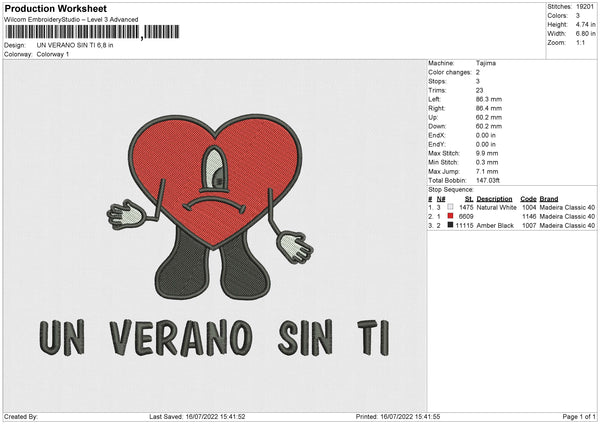Click the Left value '86.3 mm'
The image size is (600, 424).
(x=489, y=99)
